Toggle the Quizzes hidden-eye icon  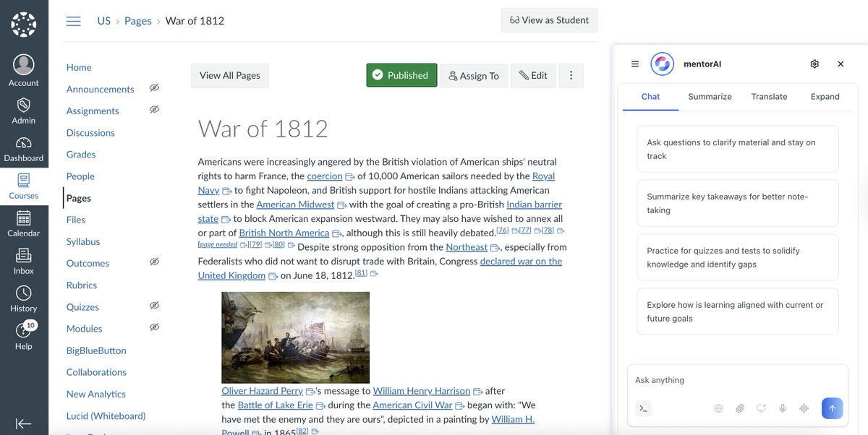tap(154, 306)
